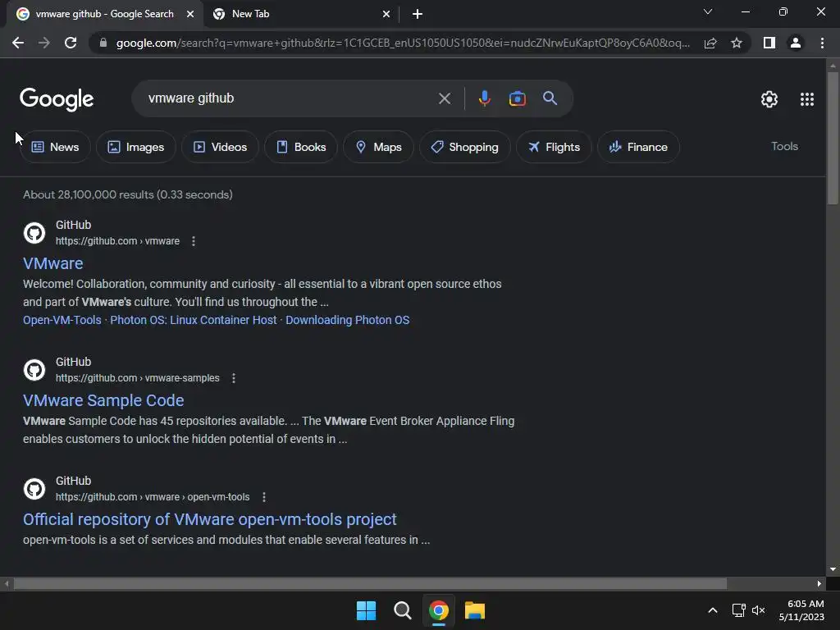Click the Chrome address bar URL
The height and width of the screenshot is (630, 840).
click(403, 43)
